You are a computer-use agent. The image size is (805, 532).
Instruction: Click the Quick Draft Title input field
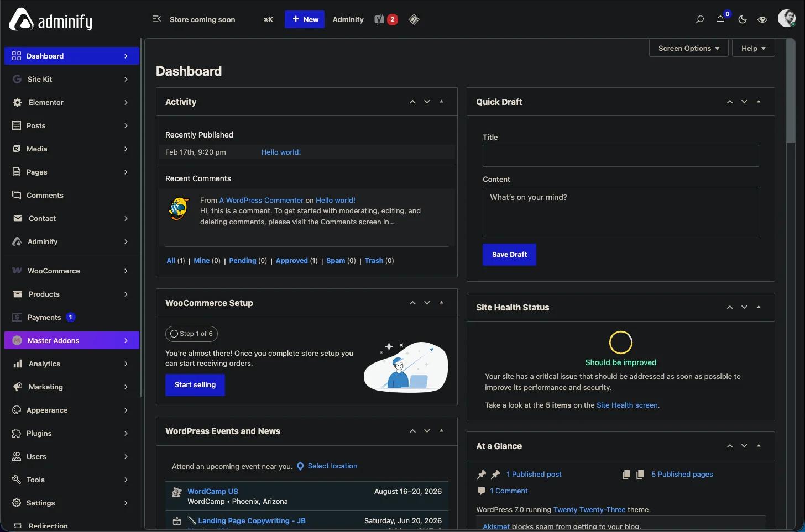coord(620,156)
